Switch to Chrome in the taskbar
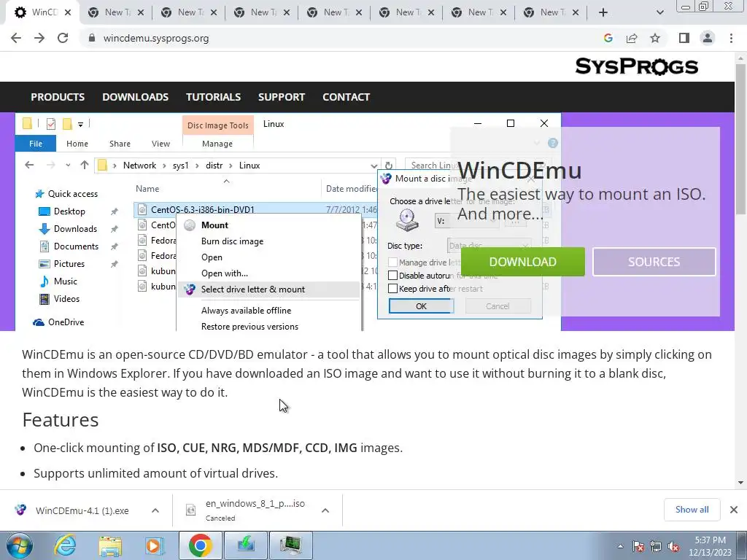The image size is (747, 560). (x=200, y=545)
